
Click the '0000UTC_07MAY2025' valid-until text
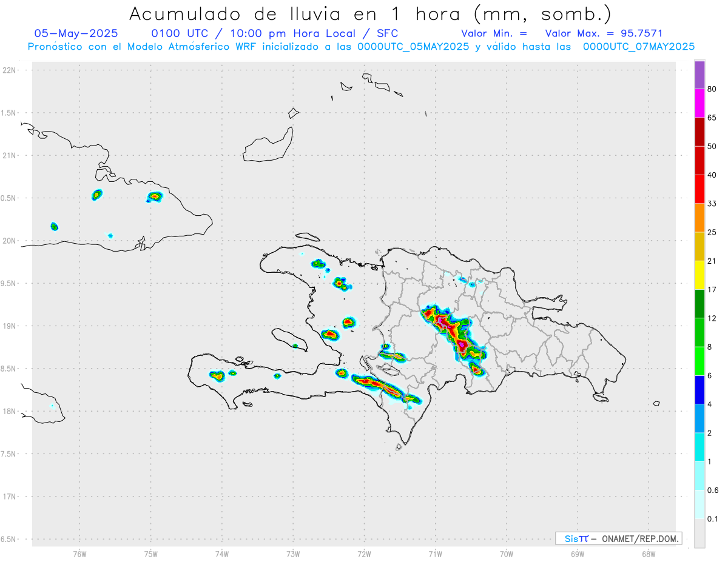(x=638, y=47)
